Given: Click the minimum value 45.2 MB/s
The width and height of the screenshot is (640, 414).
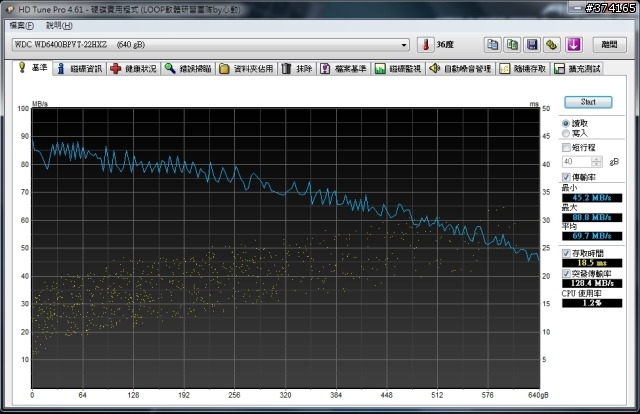Looking at the screenshot, I should click(x=592, y=198).
